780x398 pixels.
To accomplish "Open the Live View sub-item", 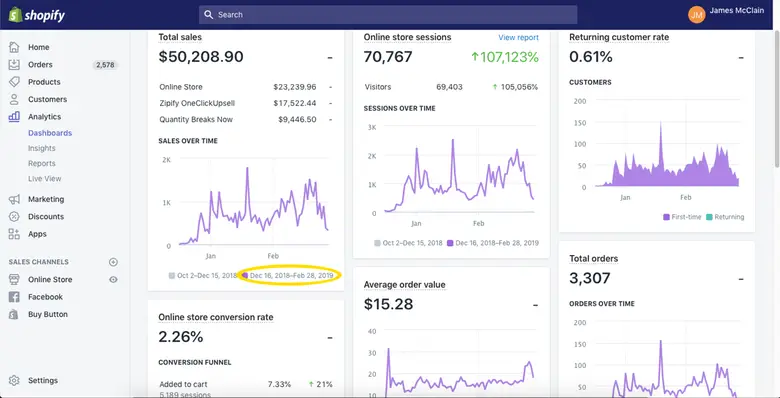I will coord(45,179).
